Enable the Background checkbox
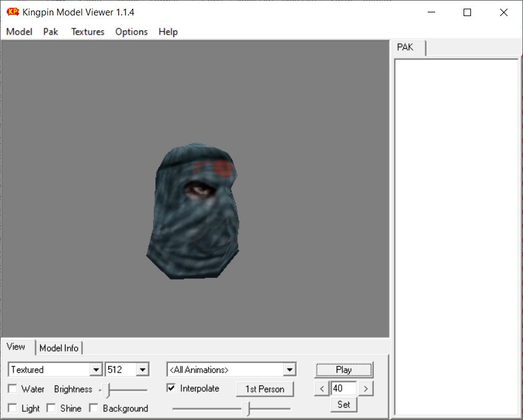 click(93, 408)
